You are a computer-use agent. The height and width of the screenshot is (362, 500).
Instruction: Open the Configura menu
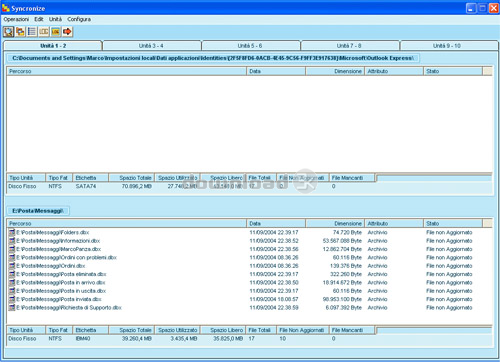79,19
